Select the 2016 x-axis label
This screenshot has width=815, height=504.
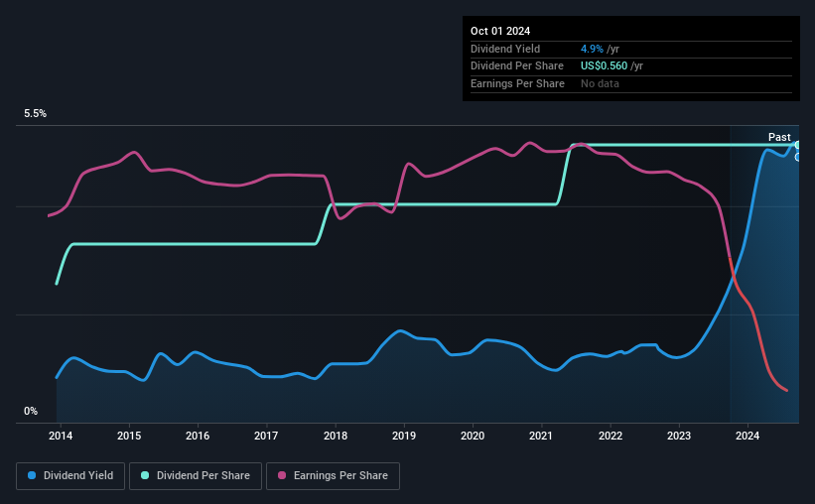(x=198, y=436)
